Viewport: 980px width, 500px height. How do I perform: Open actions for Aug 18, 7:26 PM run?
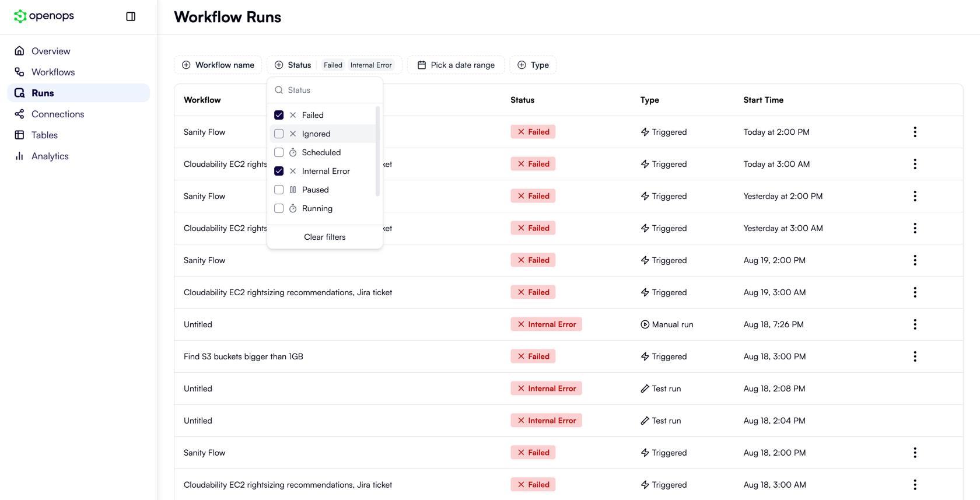coord(915,324)
